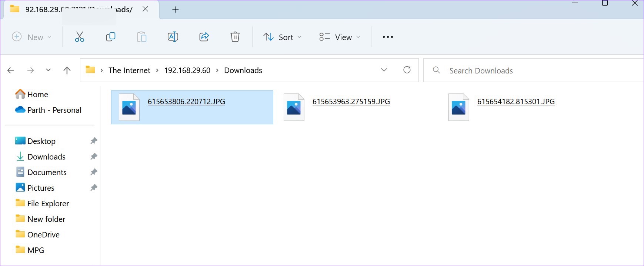This screenshot has height=266, width=644.
Task: Click the Paste clipboard icon
Action: pyautogui.click(x=141, y=37)
